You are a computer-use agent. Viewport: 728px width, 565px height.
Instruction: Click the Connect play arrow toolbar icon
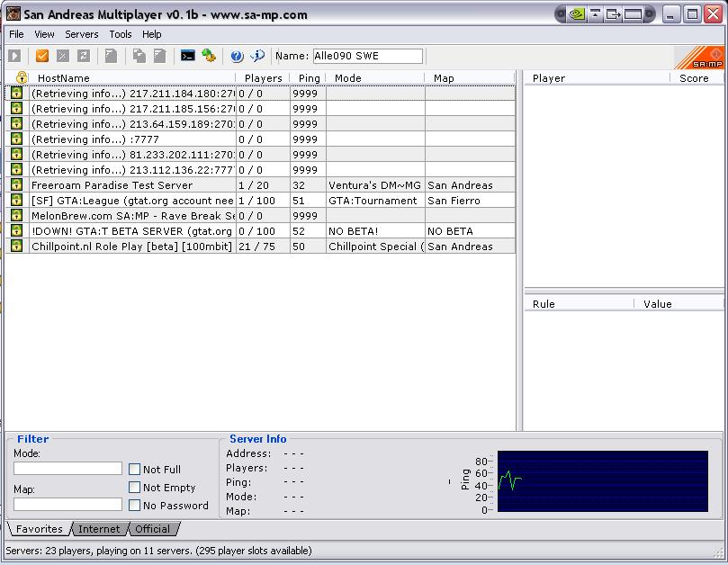coord(15,56)
